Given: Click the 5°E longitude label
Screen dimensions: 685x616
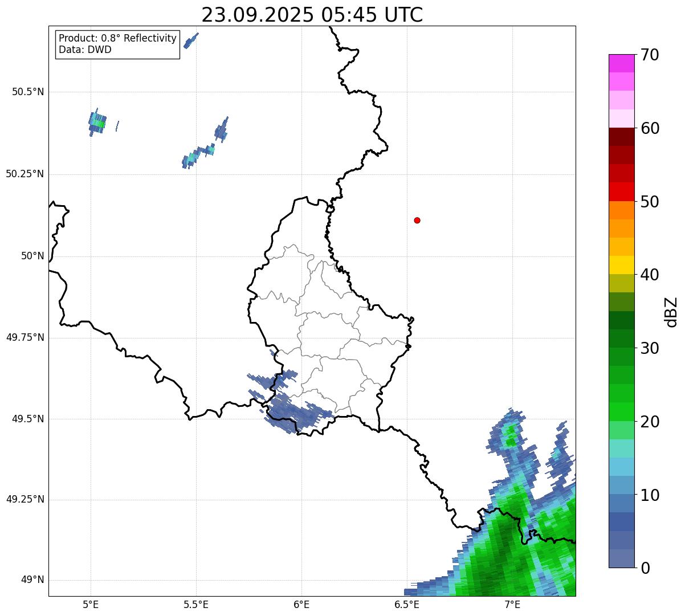Looking at the screenshot, I should [x=91, y=604].
